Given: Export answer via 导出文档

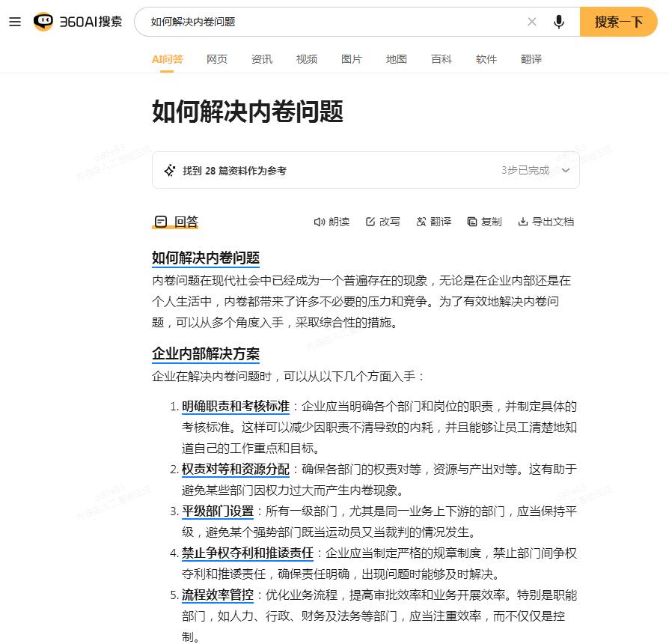Looking at the screenshot, I should coord(546,222).
